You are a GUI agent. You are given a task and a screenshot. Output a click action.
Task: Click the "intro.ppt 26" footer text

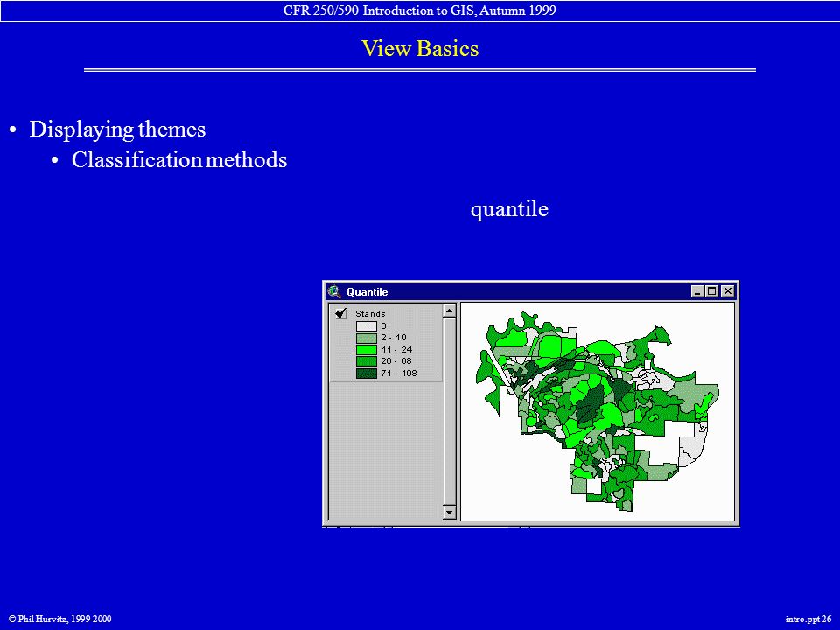tap(808, 619)
